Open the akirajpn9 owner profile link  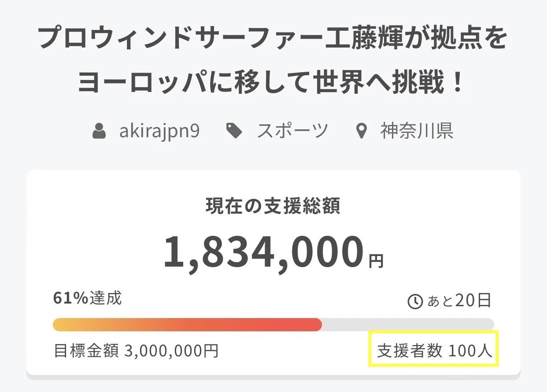click(x=159, y=131)
